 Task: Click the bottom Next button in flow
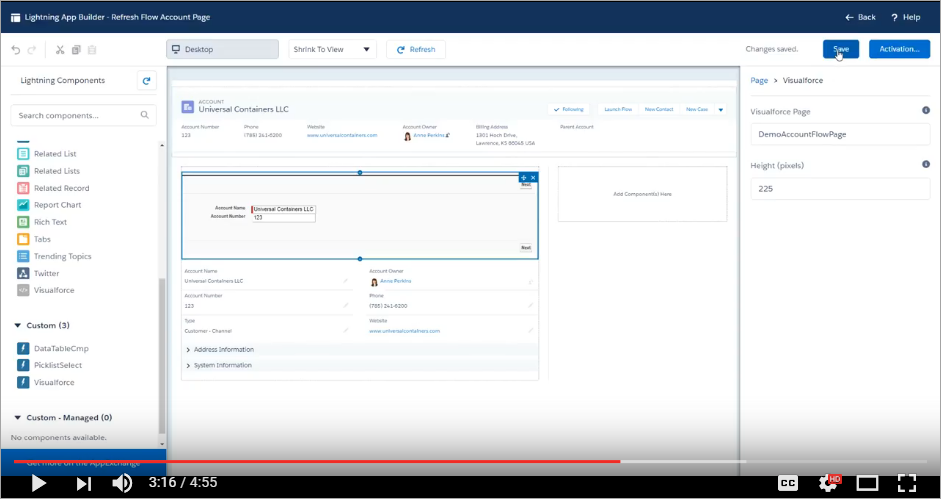coord(526,247)
